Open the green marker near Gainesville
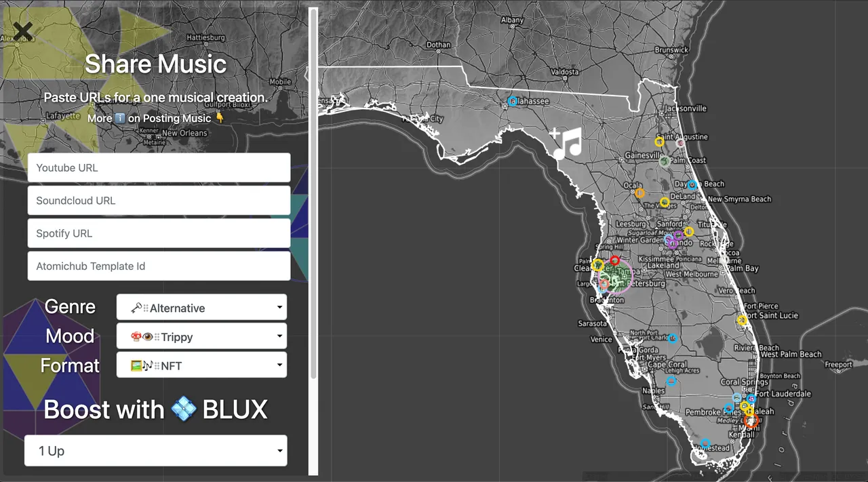 click(665, 161)
